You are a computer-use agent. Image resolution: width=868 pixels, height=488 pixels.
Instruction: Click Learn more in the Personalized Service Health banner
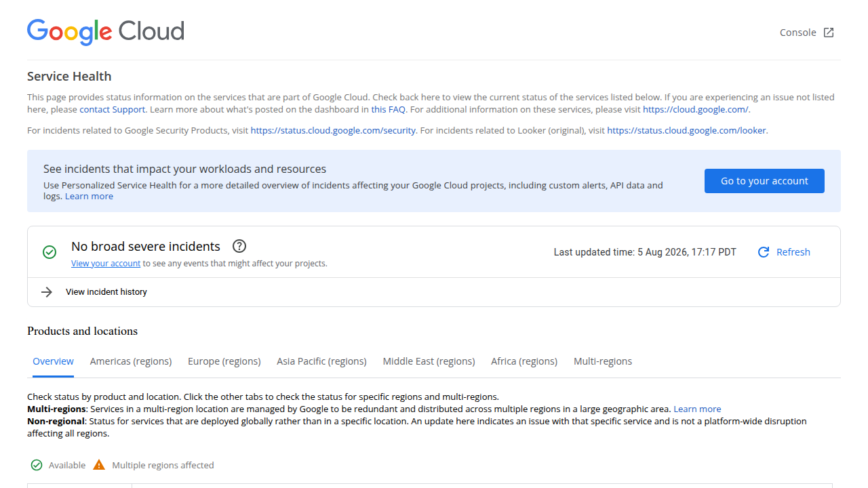tap(89, 197)
